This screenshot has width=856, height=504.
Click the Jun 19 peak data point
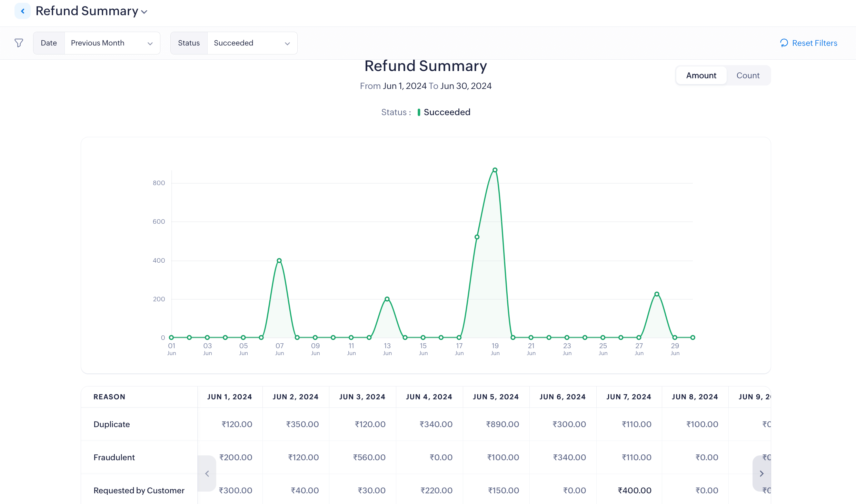point(495,170)
